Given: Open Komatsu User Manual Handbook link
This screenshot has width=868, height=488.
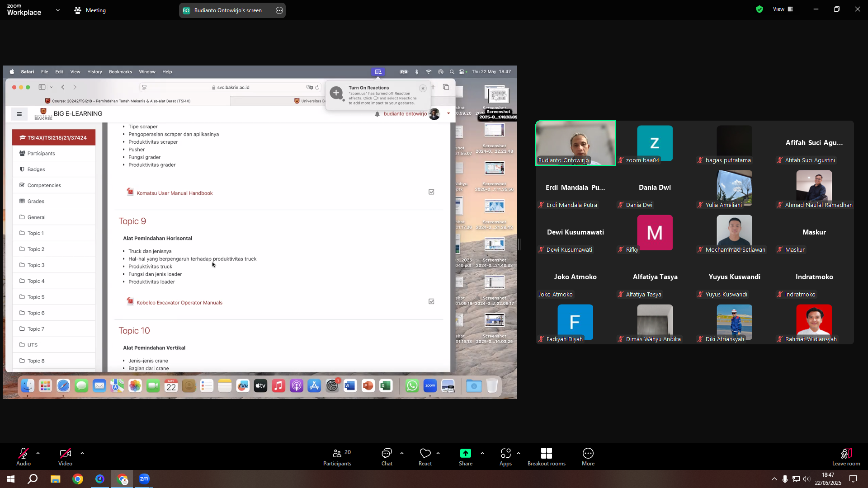Looking at the screenshot, I should coord(175,193).
